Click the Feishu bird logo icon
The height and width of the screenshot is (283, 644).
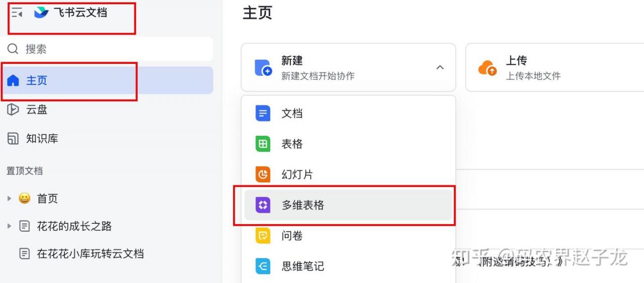[41, 13]
